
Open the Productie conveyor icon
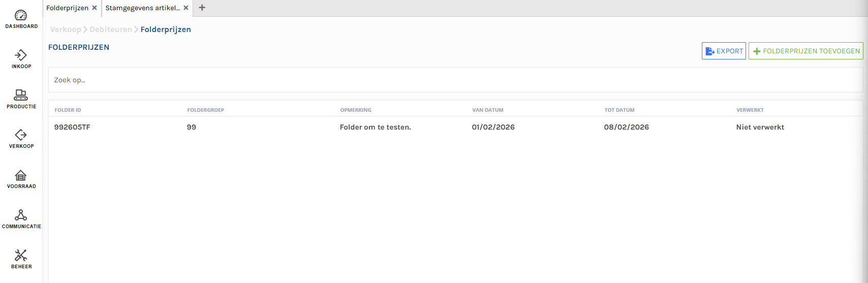21,95
